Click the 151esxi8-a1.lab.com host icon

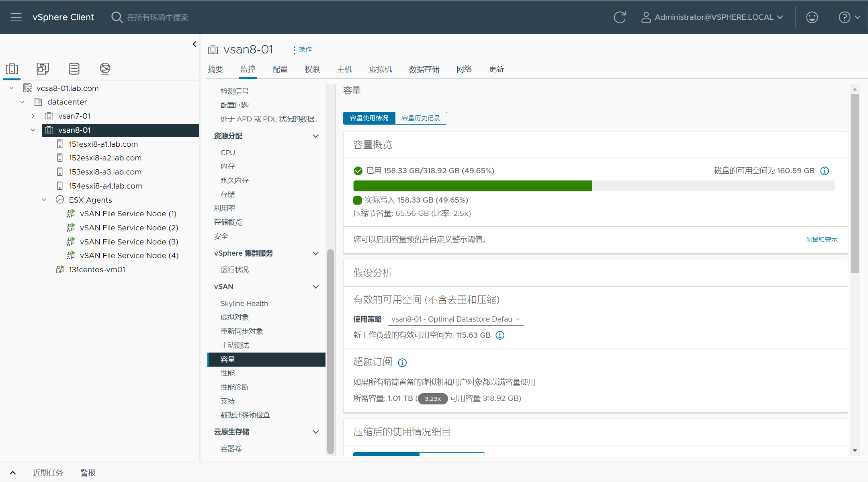point(60,144)
